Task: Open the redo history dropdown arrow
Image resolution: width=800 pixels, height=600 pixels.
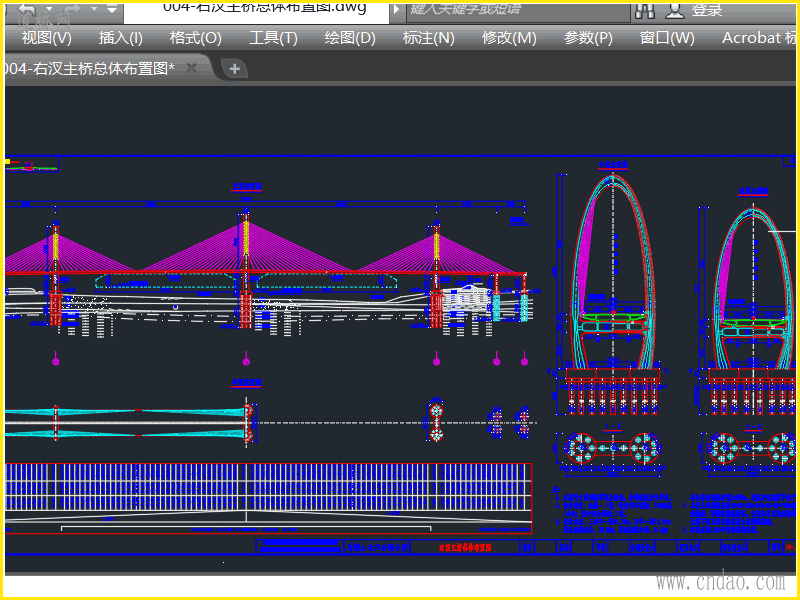Action: (x=94, y=9)
